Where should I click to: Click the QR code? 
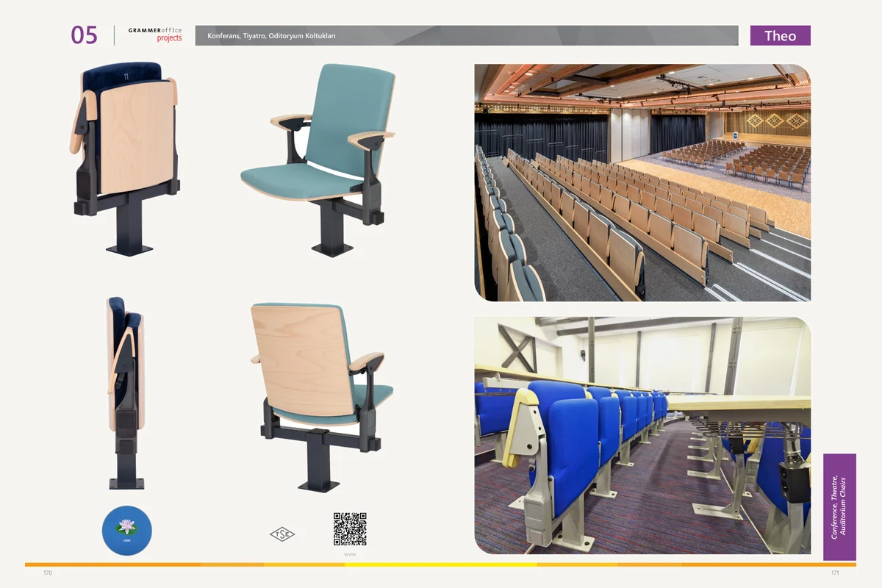coord(350,529)
